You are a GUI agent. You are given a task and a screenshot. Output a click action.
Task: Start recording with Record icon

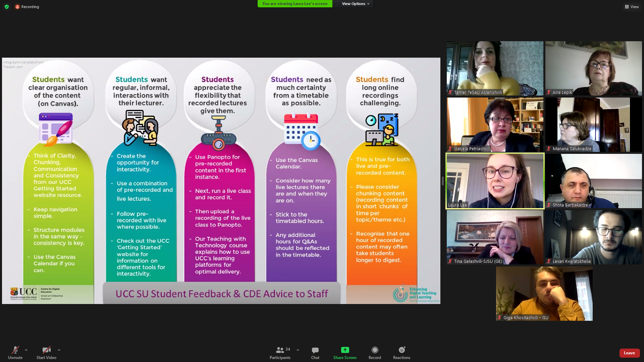(375, 350)
